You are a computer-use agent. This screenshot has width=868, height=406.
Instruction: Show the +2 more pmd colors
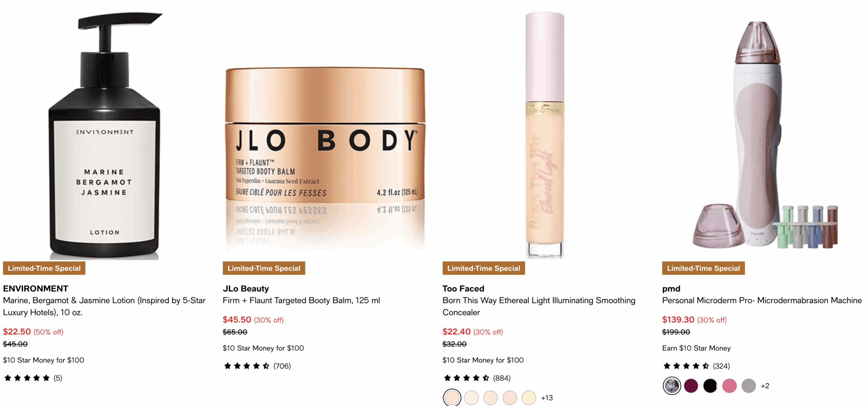coord(765,386)
